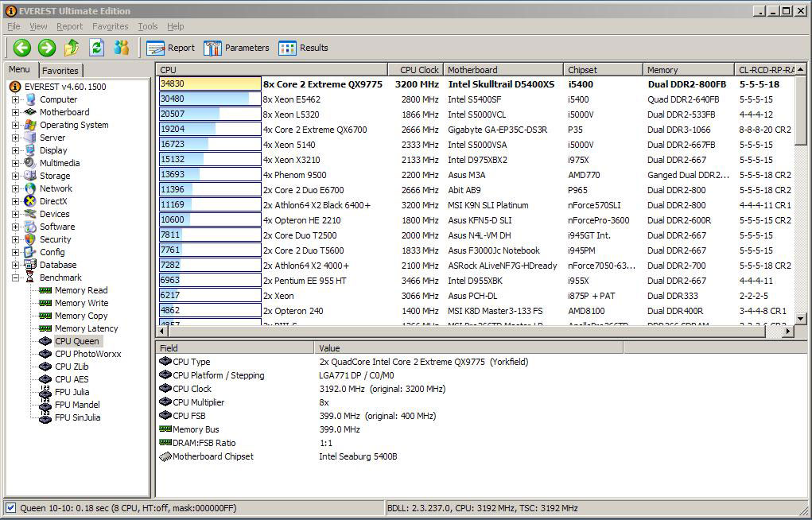Viewport: 812px width, 520px height.
Task: Select the Benchmark hourglass icon
Action: pyautogui.click(x=30, y=277)
